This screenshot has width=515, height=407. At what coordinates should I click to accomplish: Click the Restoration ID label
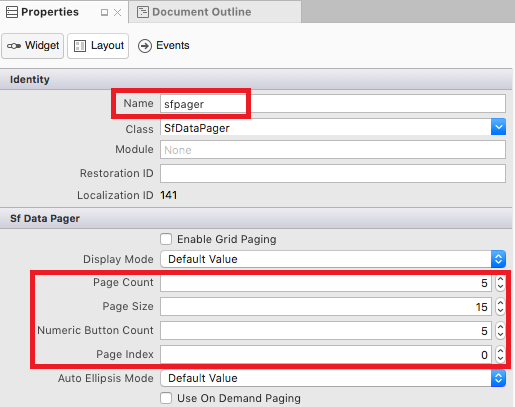(x=116, y=173)
